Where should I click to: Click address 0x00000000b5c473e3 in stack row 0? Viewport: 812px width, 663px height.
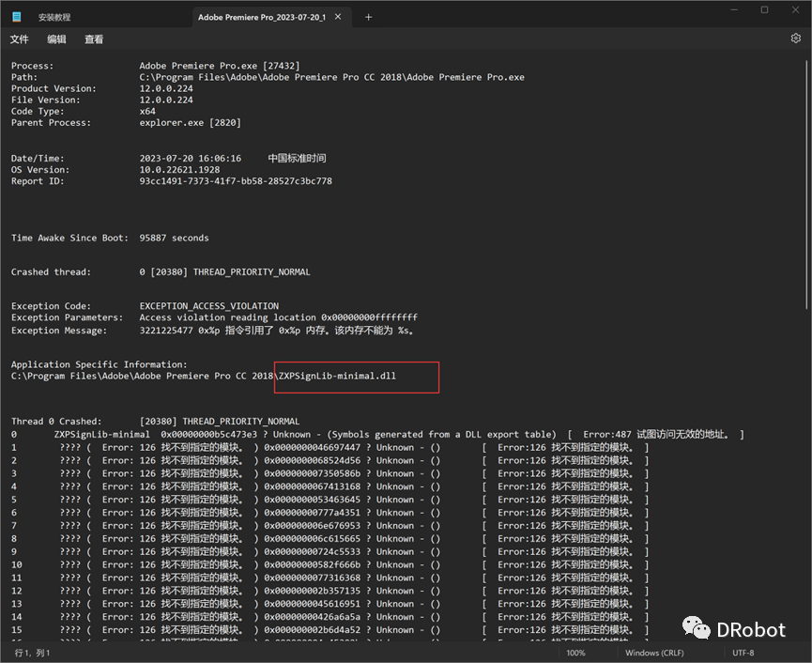pos(208,435)
